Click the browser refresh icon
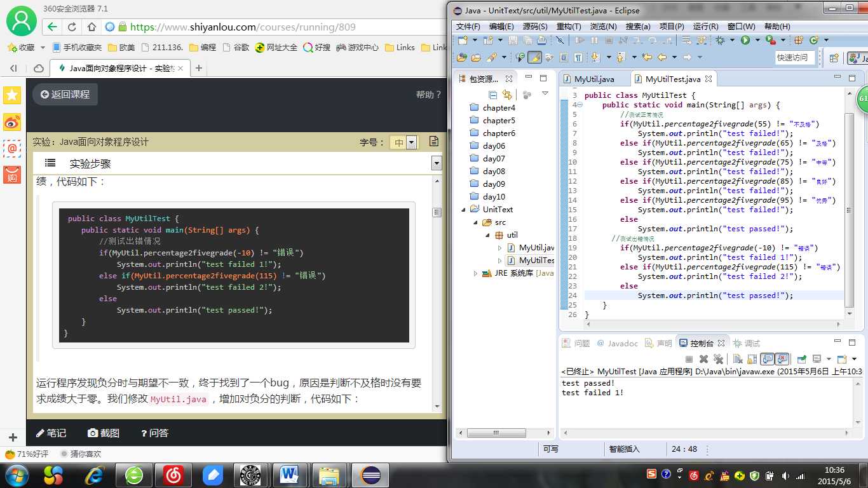This screenshot has height=488, width=868. pyautogui.click(x=72, y=27)
